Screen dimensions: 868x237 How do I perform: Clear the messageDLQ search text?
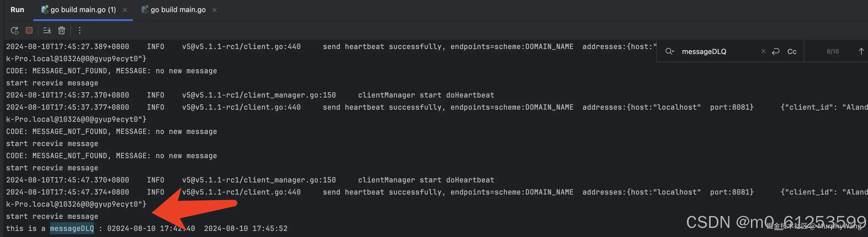pyautogui.click(x=763, y=51)
